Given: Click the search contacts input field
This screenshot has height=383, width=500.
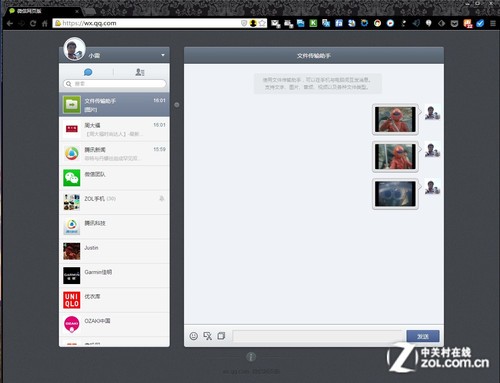Looking at the screenshot, I should pos(114,84).
